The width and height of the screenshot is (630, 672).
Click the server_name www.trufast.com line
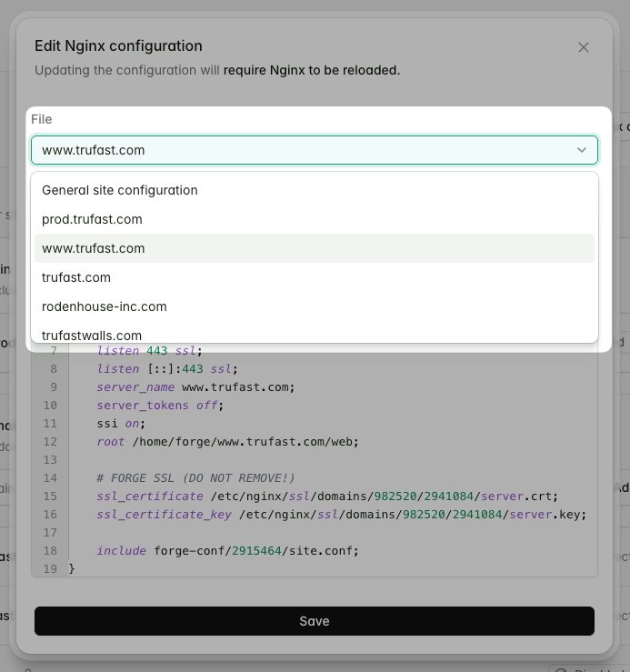pos(195,387)
